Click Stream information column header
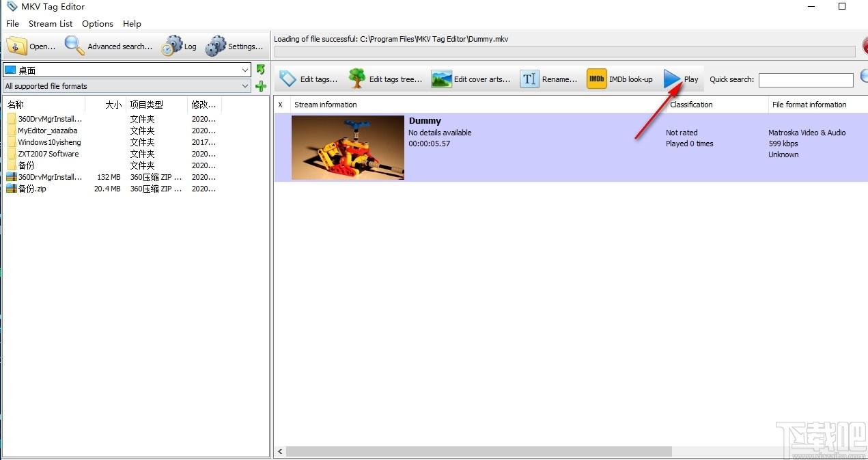The height and width of the screenshot is (460, 868). pyautogui.click(x=477, y=105)
